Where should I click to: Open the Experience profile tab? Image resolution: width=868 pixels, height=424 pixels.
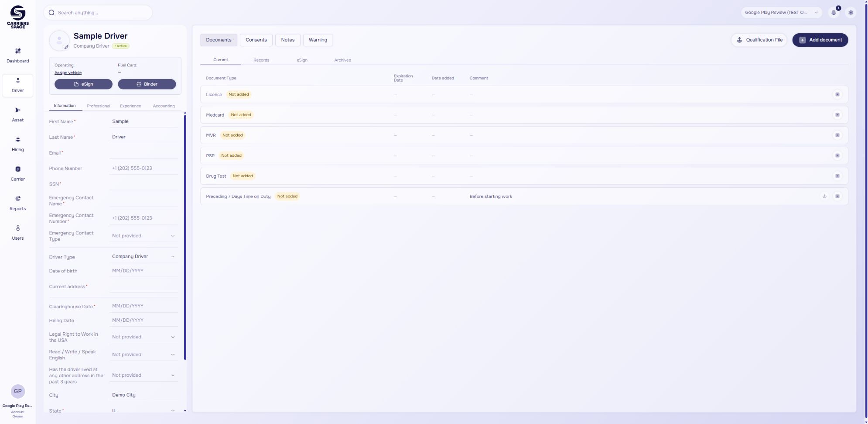coord(130,106)
